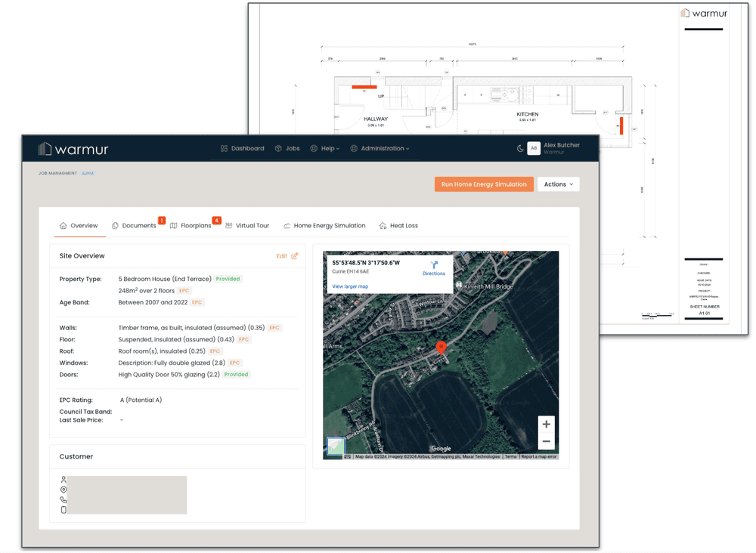Open the Virtual Tour tab

point(247,226)
